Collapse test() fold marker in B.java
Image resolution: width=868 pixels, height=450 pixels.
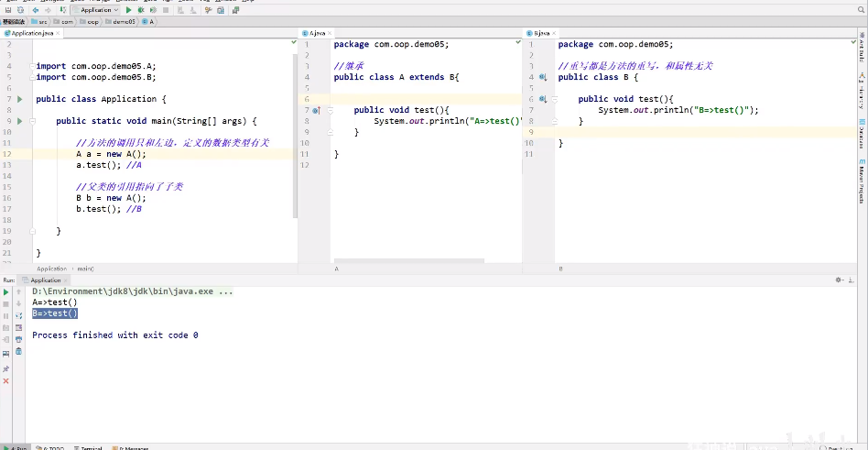click(555, 99)
